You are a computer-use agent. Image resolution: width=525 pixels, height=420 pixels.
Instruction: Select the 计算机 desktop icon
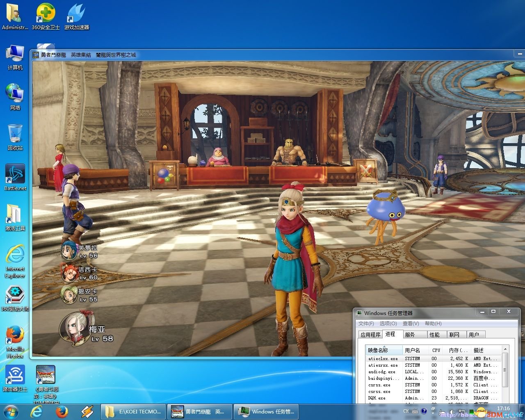point(15,57)
